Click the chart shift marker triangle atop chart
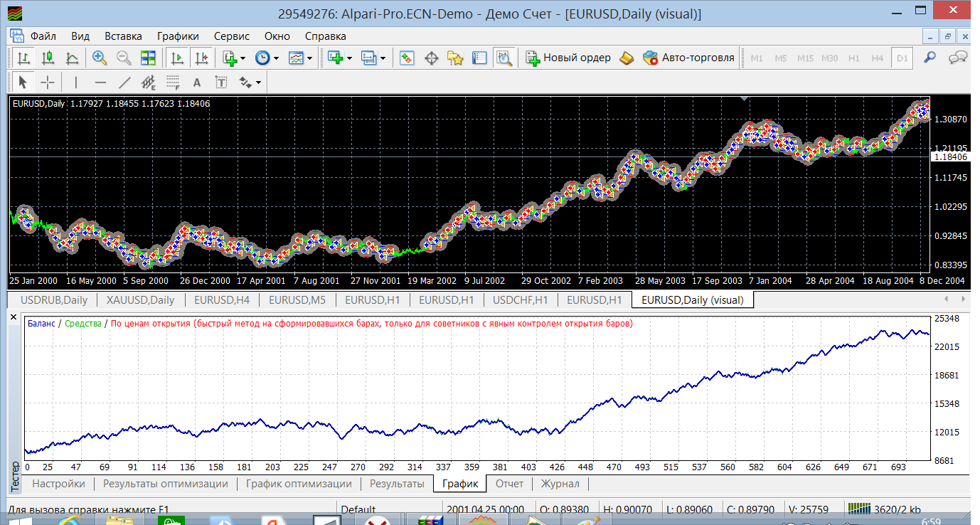This screenshot has height=525, width=980. pyautogui.click(x=744, y=98)
